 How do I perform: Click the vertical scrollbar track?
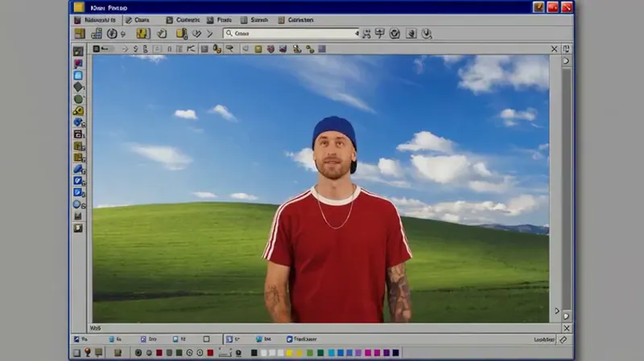pyautogui.click(x=567, y=189)
